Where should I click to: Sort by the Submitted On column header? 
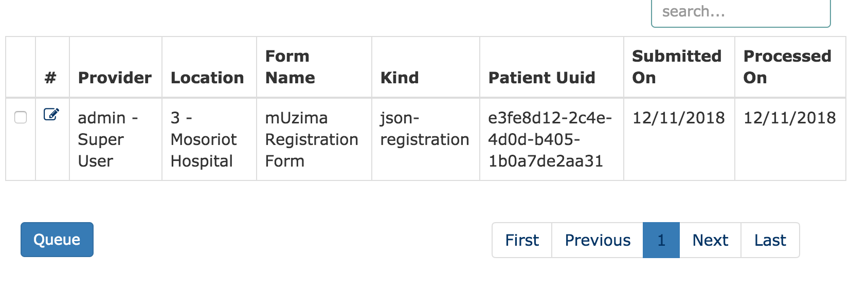[x=677, y=67]
